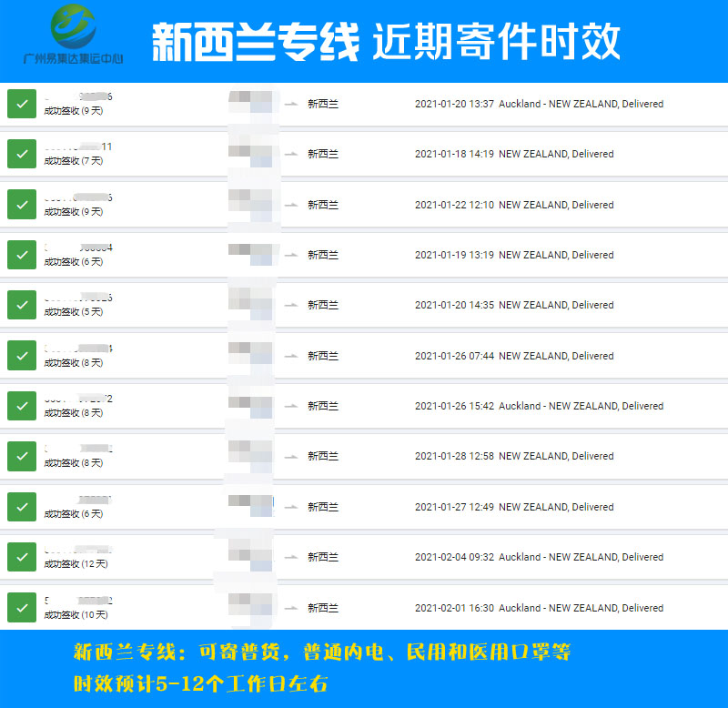
Task: Click route arrow icon on 2021-01-19 13:19 row
Action: click(291, 256)
